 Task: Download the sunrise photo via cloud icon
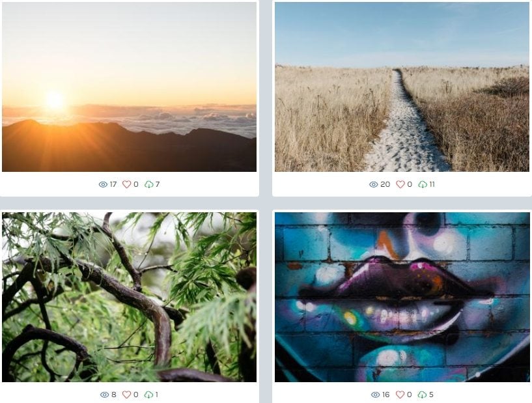click(x=149, y=184)
